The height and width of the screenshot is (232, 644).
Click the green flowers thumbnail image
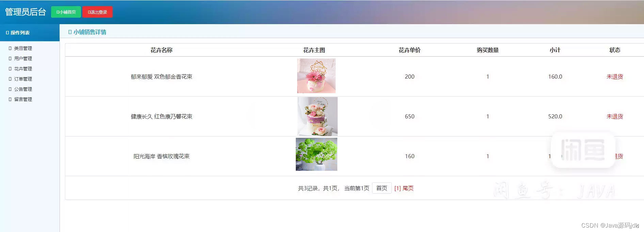point(317,154)
